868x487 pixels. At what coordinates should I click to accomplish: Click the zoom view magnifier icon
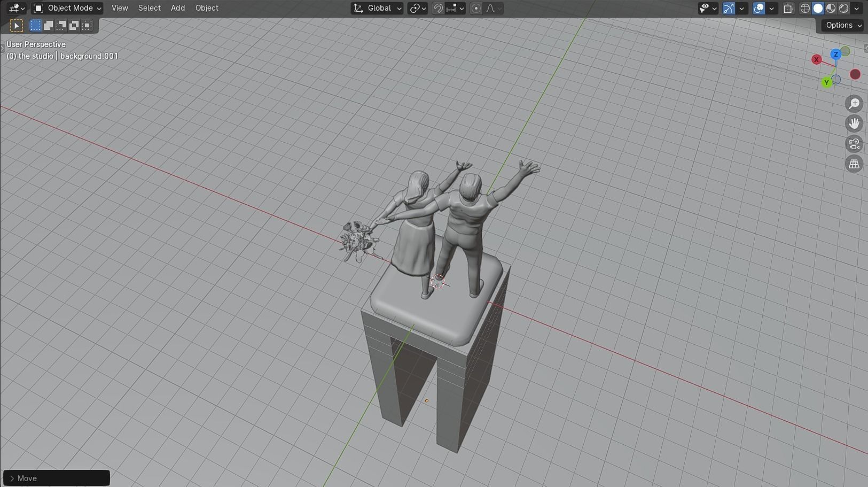[x=854, y=103]
